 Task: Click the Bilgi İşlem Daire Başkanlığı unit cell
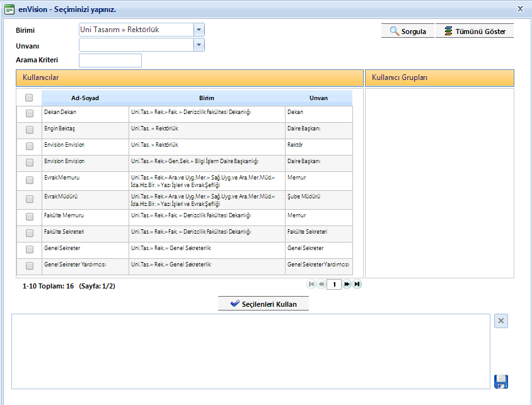click(x=207, y=163)
